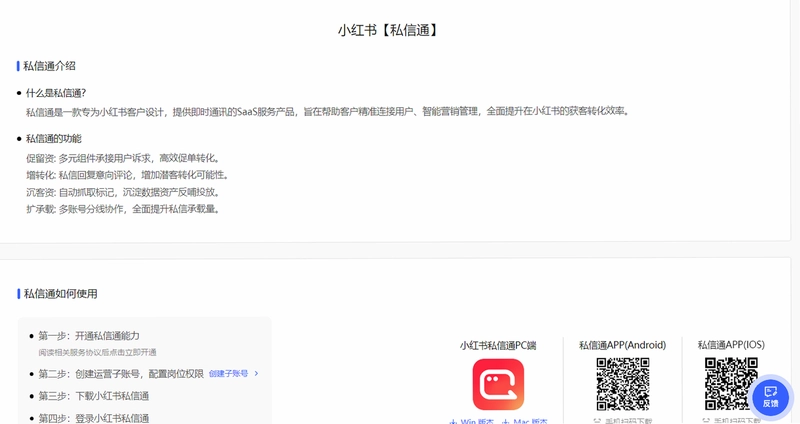Viewport: 800px width, 424px height.
Task: Click the 私信通如何使用 section heading
Action: coord(60,293)
